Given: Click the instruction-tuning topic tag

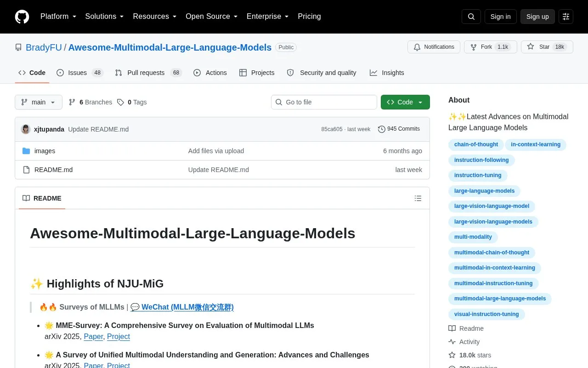Looking at the screenshot, I should (478, 175).
